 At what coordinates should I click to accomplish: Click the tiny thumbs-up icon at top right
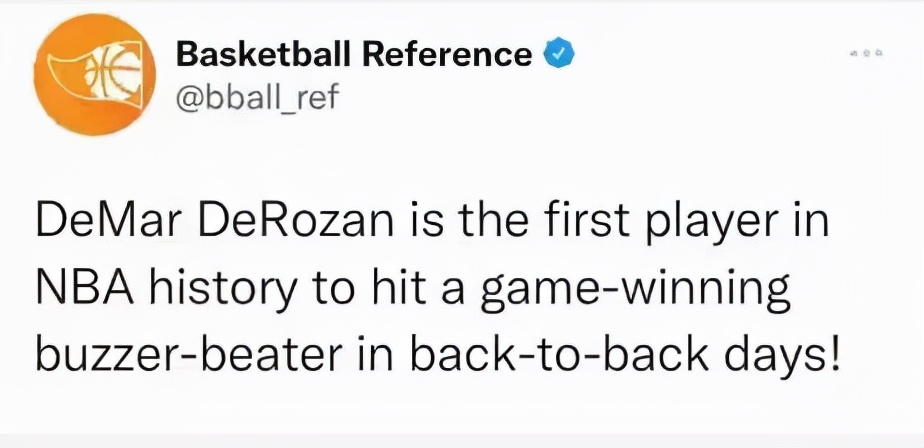(x=855, y=54)
